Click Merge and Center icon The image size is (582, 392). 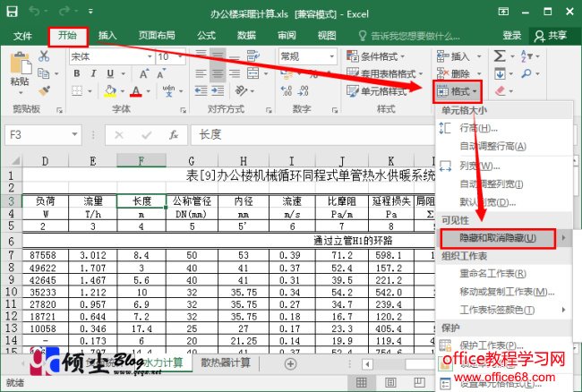253,73
